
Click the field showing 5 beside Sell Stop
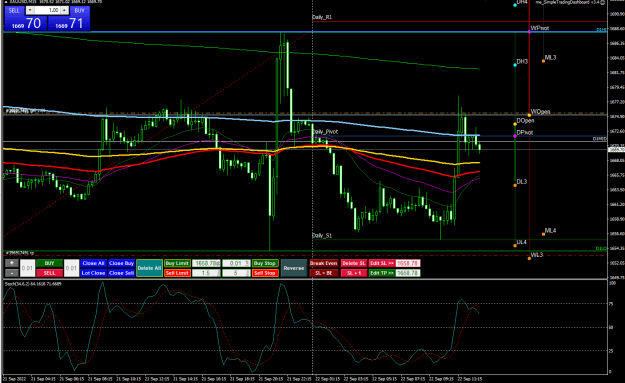click(x=236, y=273)
